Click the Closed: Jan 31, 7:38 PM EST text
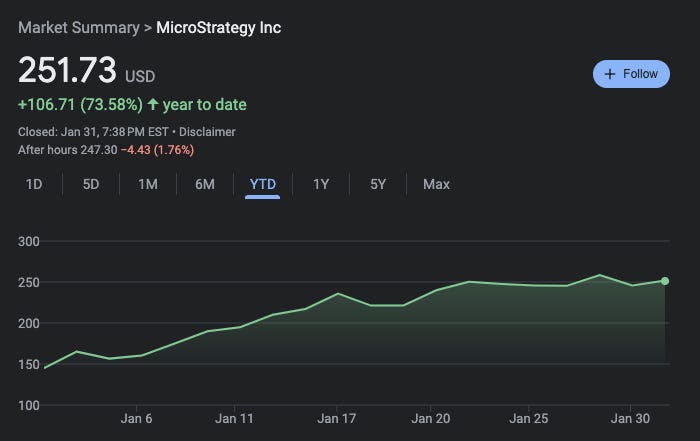 click(x=93, y=132)
